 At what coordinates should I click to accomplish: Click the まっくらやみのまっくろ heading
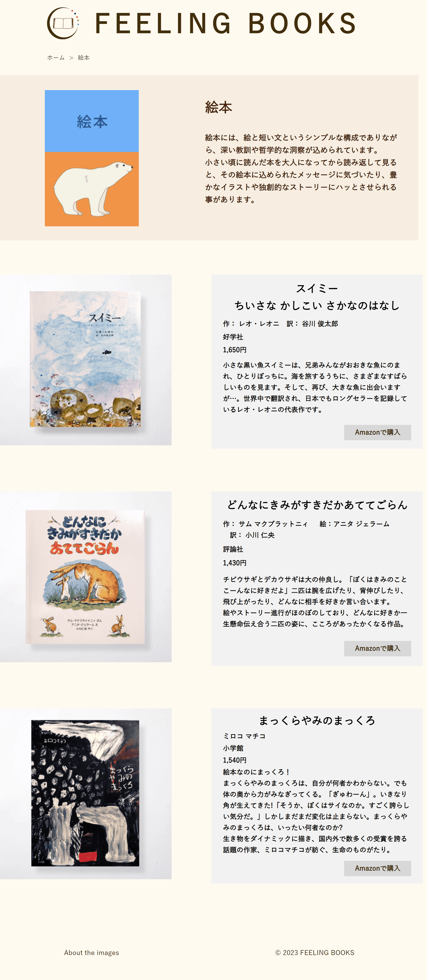tap(317, 721)
